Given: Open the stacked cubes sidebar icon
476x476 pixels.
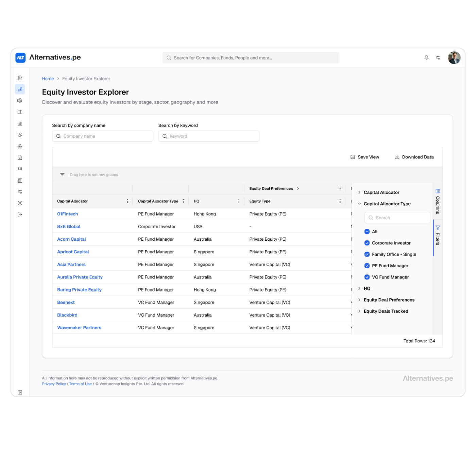Looking at the screenshot, I should point(20,146).
